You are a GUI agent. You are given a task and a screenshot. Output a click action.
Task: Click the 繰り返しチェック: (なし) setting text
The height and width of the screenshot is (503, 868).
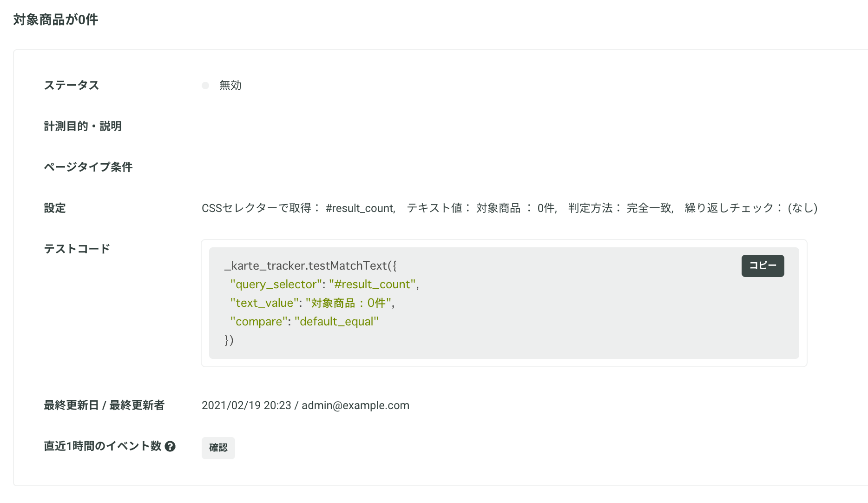pyautogui.click(x=751, y=208)
